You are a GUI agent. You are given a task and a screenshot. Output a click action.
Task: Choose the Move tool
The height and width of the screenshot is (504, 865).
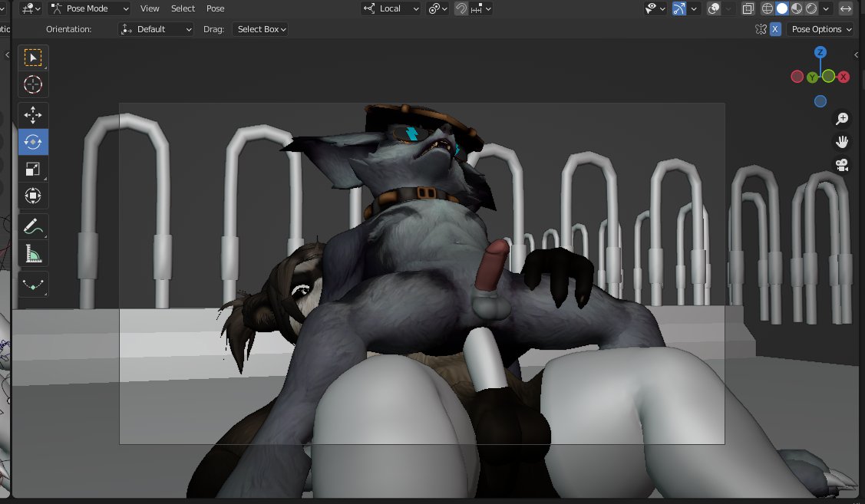[33, 115]
